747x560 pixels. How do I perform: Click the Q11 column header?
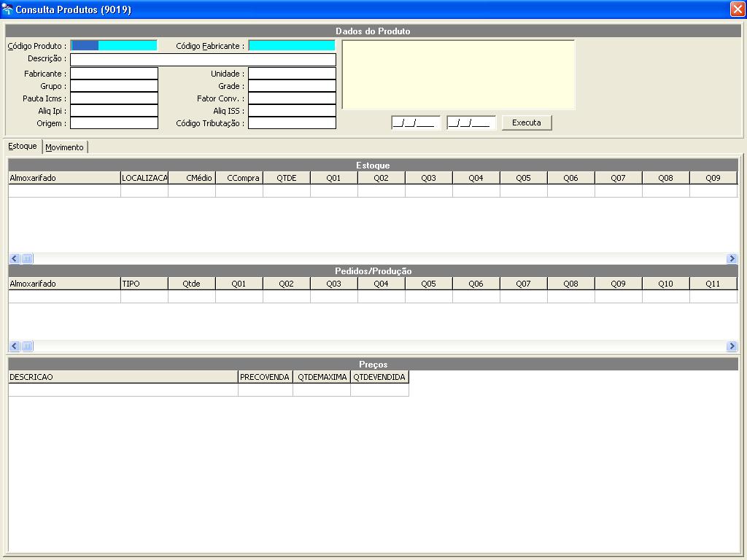pyautogui.click(x=713, y=284)
